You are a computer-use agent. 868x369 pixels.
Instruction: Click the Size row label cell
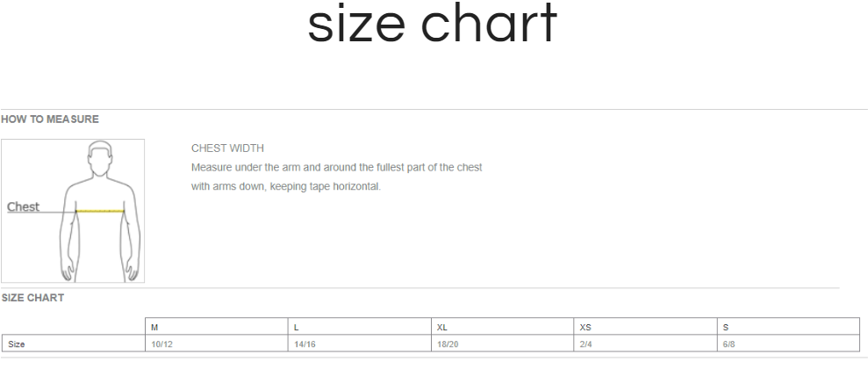click(74, 344)
